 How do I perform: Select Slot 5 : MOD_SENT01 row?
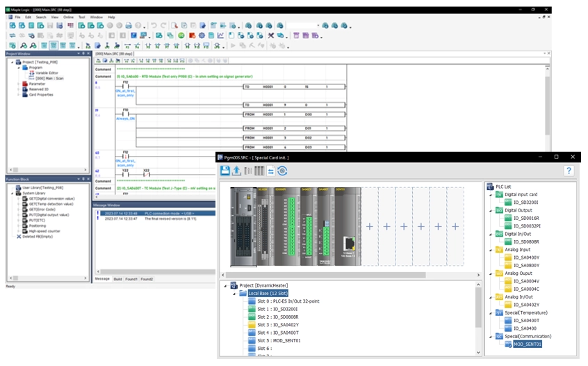pos(279,340)
